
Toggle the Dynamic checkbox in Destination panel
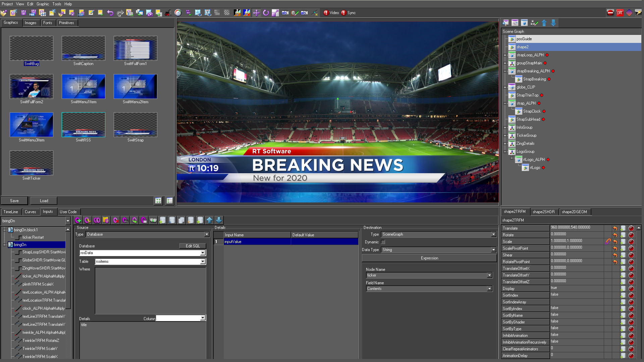coord(383,242)
